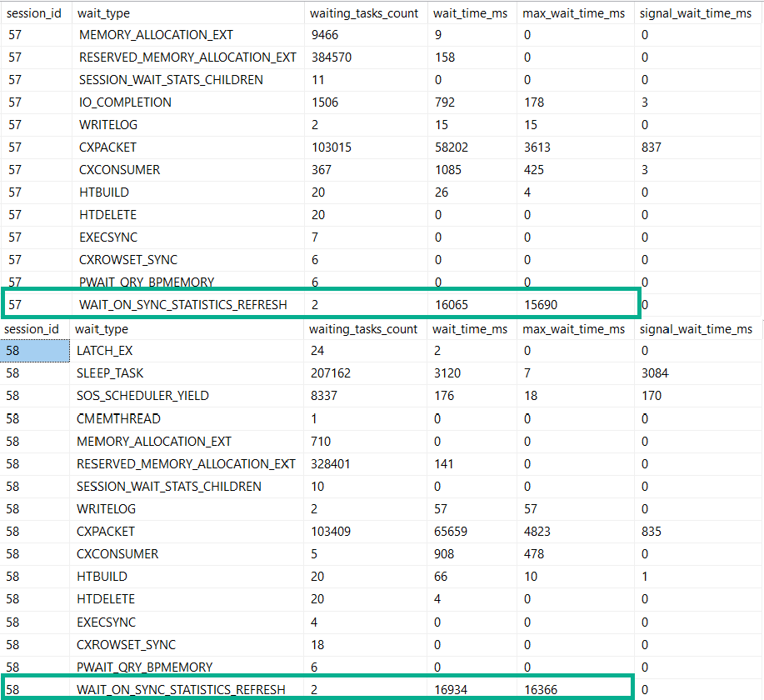Click RESERVED_MEMORY_ALLOCATION_EXT cell for session 57

[x=187, y=57]
